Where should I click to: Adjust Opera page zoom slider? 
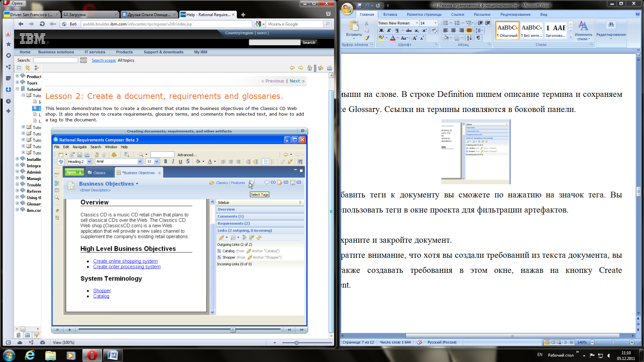pos(297,343)
